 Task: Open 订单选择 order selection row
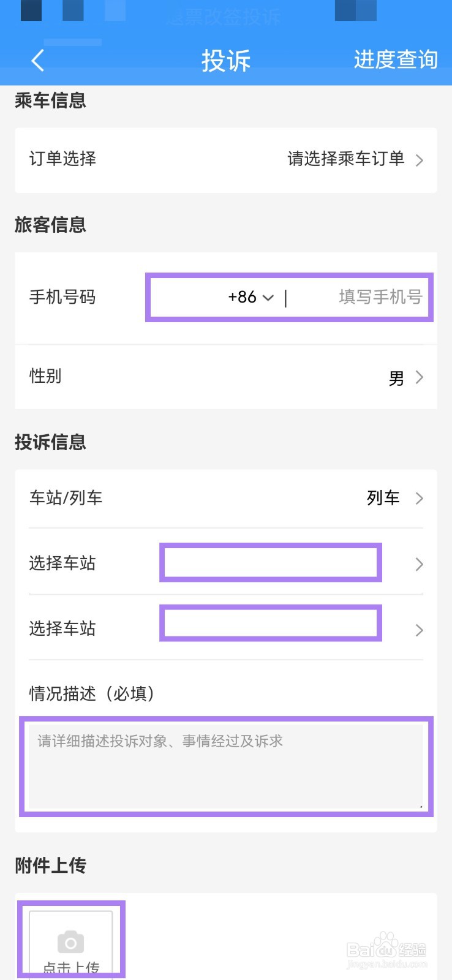pyautogui.click(x=226, y=160)
